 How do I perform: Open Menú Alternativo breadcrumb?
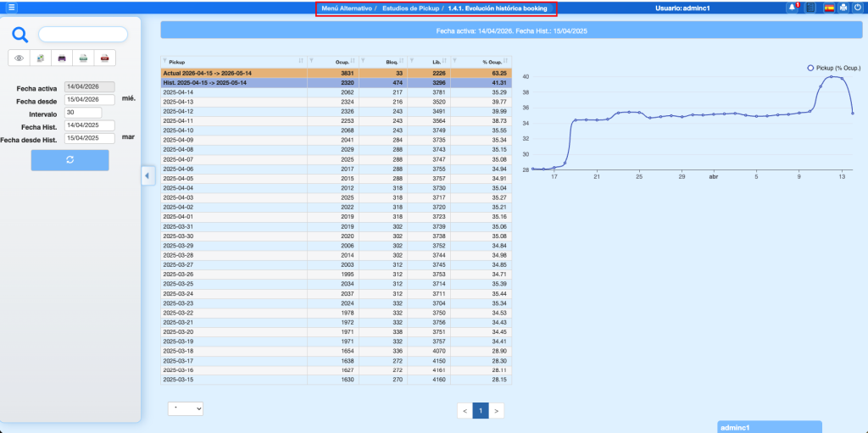point(347,8)
